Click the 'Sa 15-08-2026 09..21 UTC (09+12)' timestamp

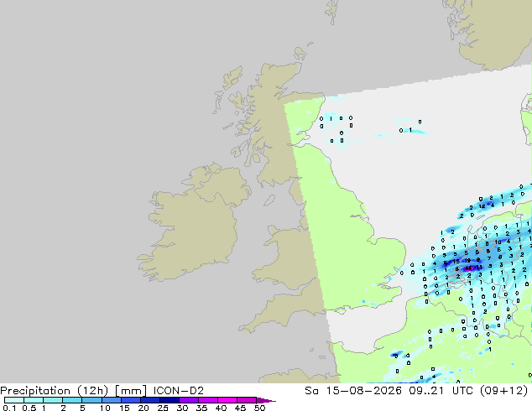(x=416, y=391)
